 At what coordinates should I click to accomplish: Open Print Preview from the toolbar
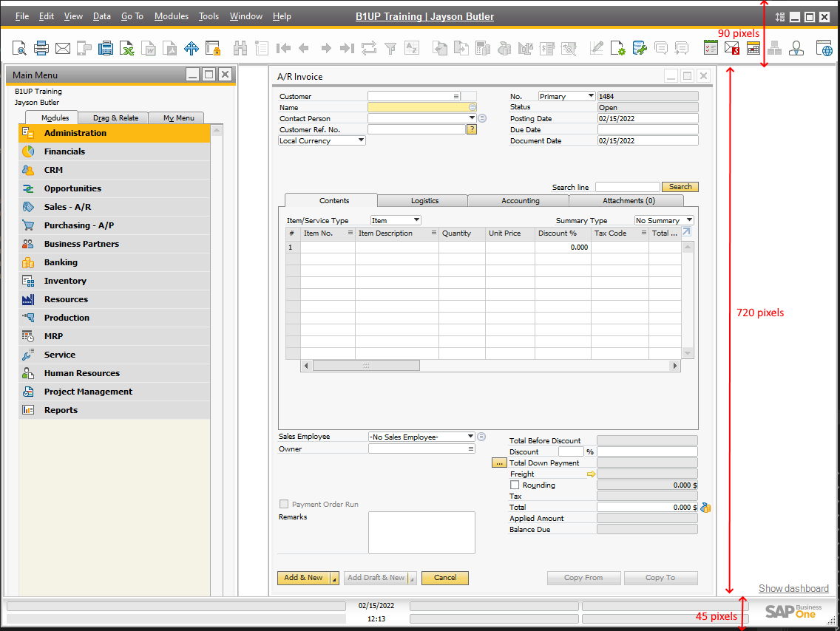tap(19, 49)
